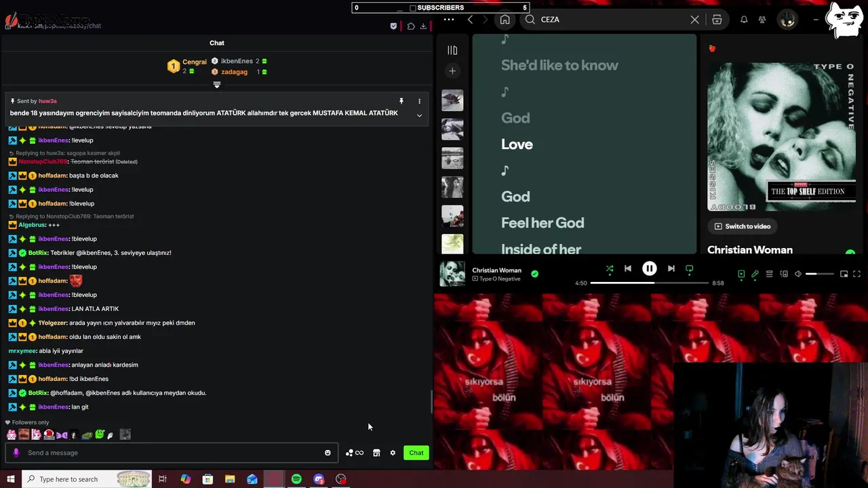This screenshot has height=488, width=868.
Task: Open pinned message options menu
Action: pos(419,101)
